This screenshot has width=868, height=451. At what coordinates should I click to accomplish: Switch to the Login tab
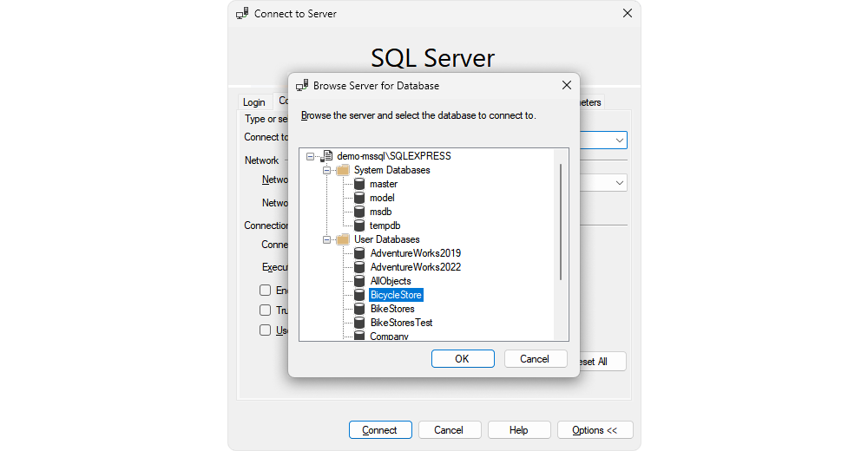tap(254, 101)
